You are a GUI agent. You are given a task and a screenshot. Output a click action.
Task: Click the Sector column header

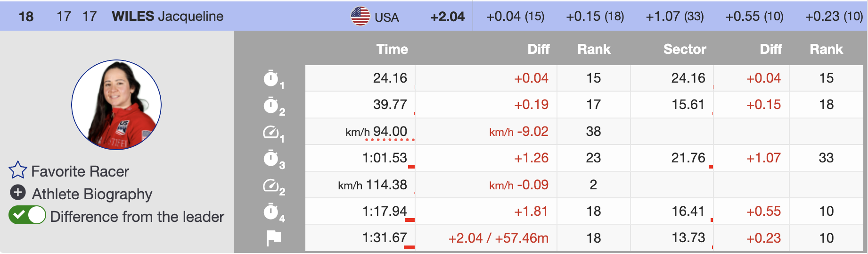coord(684,49)
